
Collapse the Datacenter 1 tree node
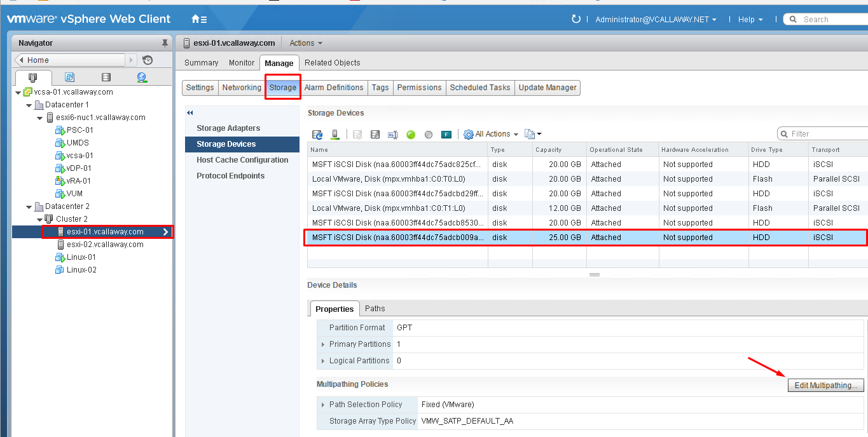click(x=29, y=105)
